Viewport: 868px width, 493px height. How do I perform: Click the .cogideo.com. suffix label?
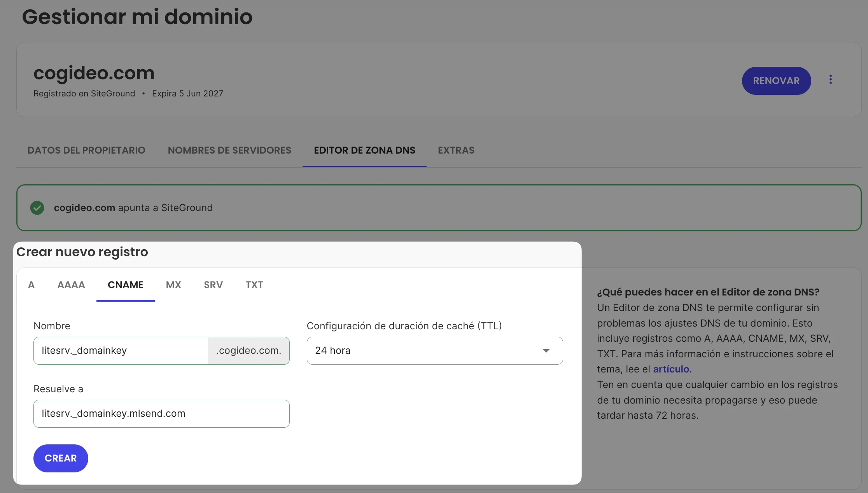click(x=249, y=350)
